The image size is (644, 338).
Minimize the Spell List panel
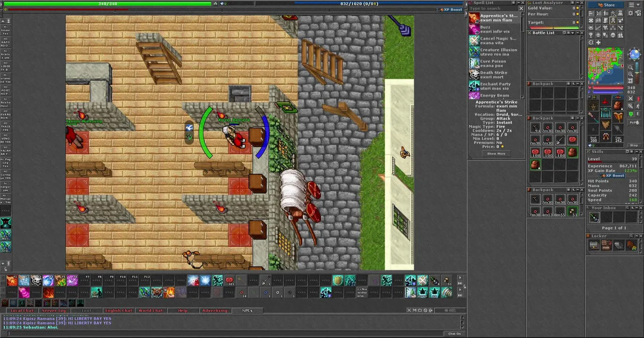point(519,3)
